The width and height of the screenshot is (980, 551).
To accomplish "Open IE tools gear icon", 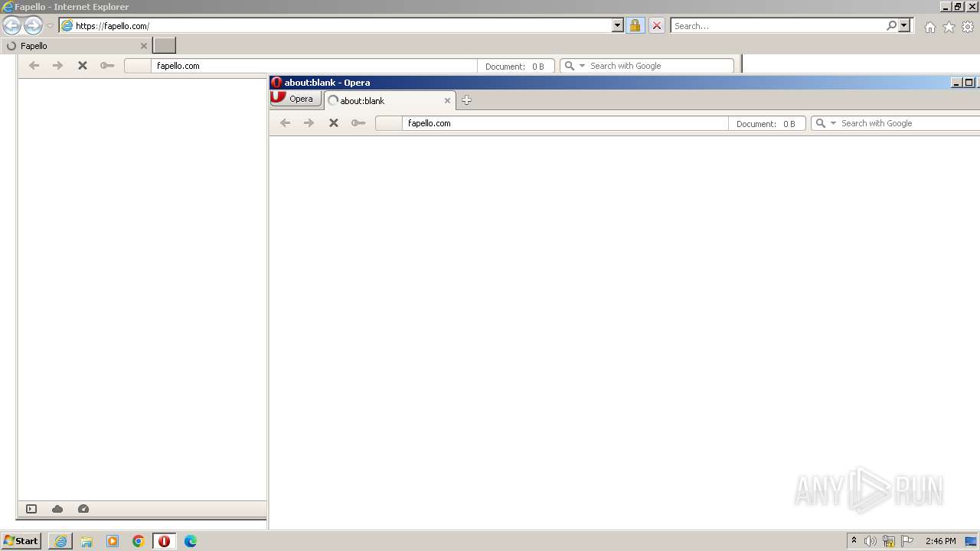I will tap(968, 27).
